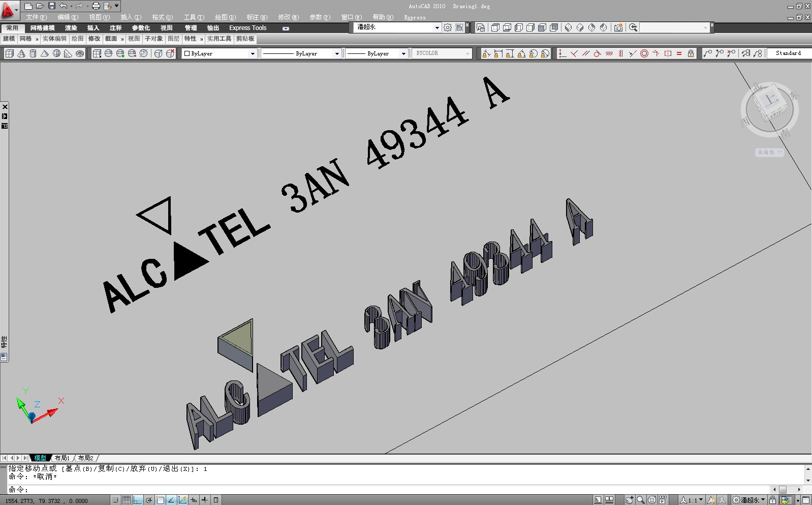Click the mesh smooth more icon

tap(120, 53)
